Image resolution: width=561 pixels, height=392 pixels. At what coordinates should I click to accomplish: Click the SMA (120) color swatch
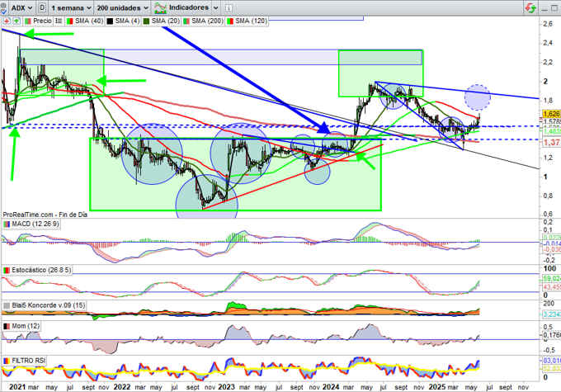point(230,21)
